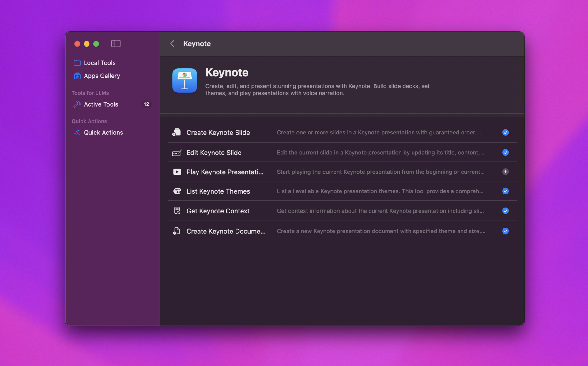Select the Create Keynote Docume... title
The image size is (588, 366).
coord(226,231)
